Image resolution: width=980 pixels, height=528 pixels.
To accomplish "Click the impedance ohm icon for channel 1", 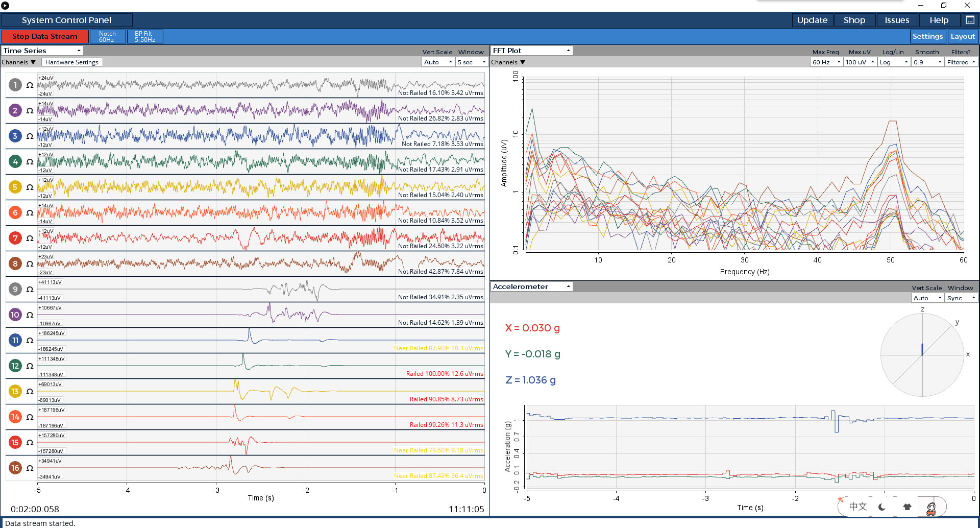I will pyautogui.click(x=30, y=85).
